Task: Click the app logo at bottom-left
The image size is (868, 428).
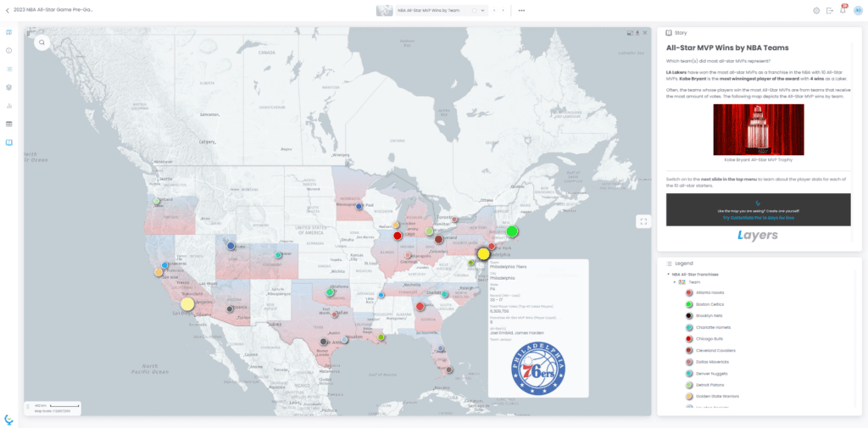Action: (8, 420)
